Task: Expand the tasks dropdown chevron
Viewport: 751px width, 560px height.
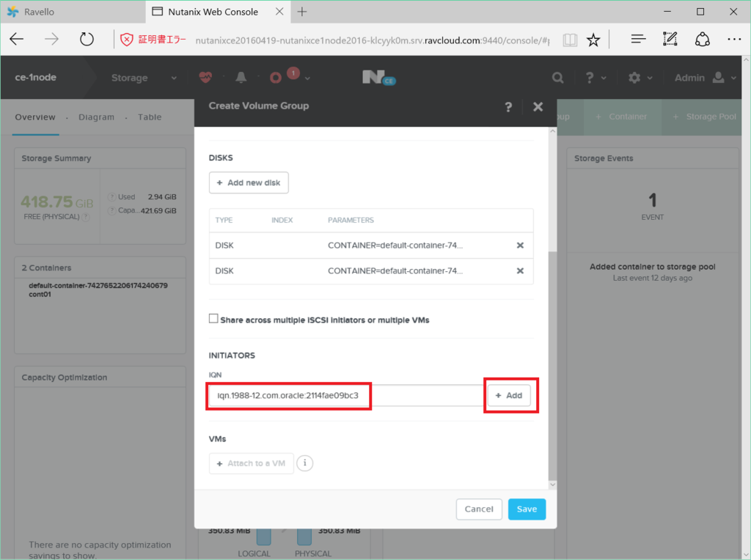Action: [x=307, y=78]
